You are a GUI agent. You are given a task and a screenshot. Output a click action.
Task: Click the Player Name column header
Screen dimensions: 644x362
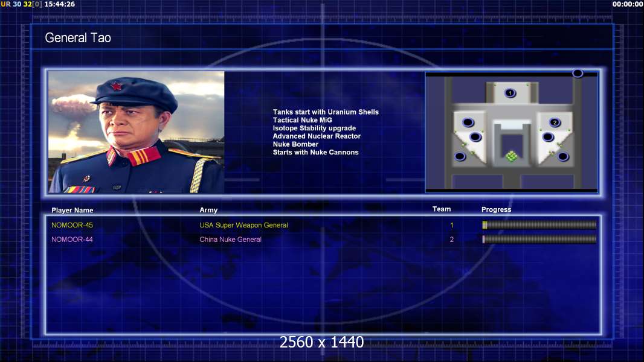pyautogui.click(x=72, y=211)
